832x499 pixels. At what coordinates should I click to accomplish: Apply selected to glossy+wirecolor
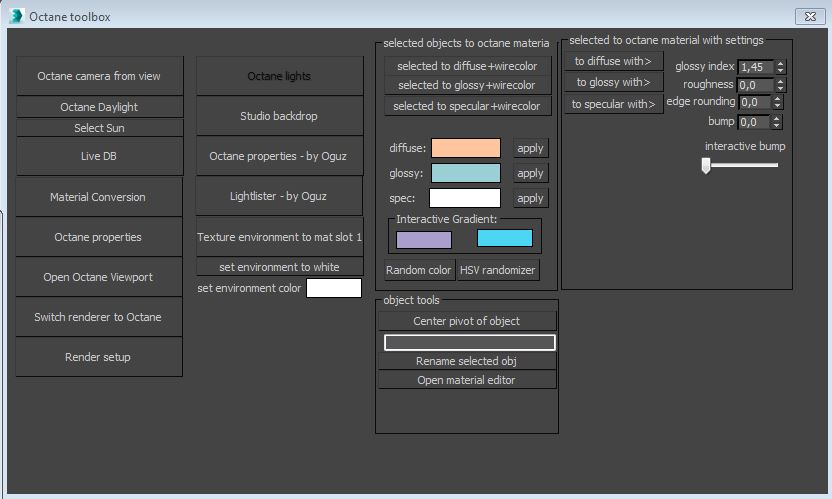(467, 85)
